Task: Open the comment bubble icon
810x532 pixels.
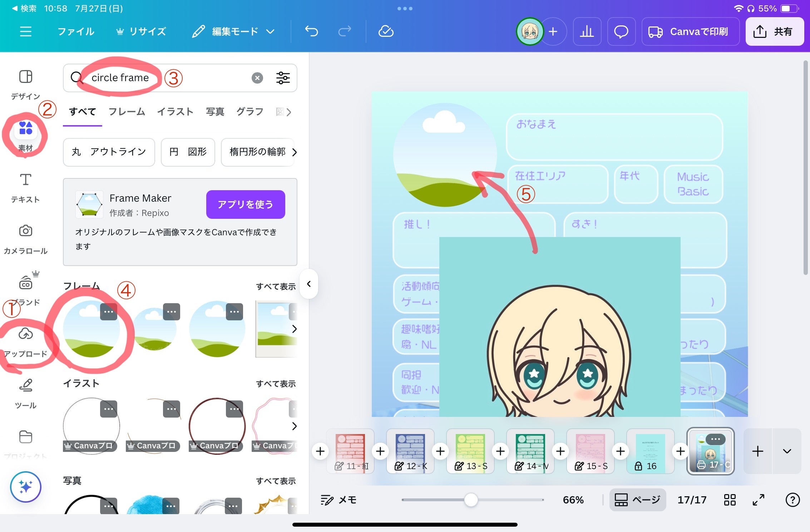Action: click(621, 31)
